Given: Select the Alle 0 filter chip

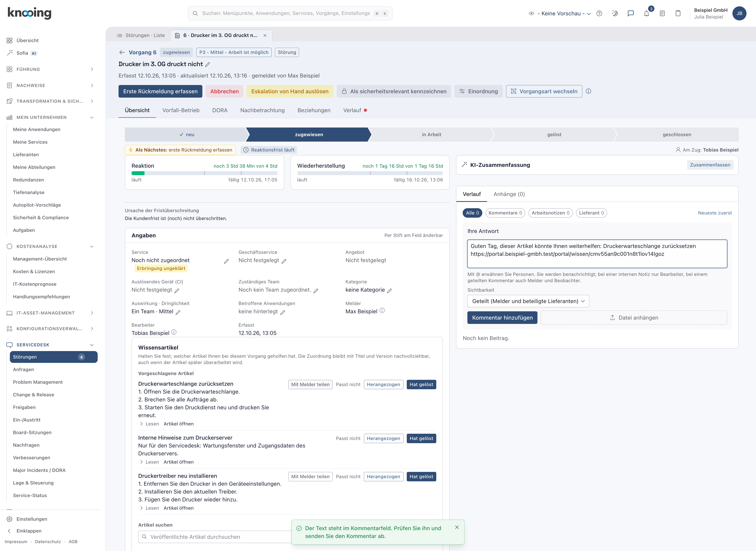Looking at the screenshot, I should [472, 213].
